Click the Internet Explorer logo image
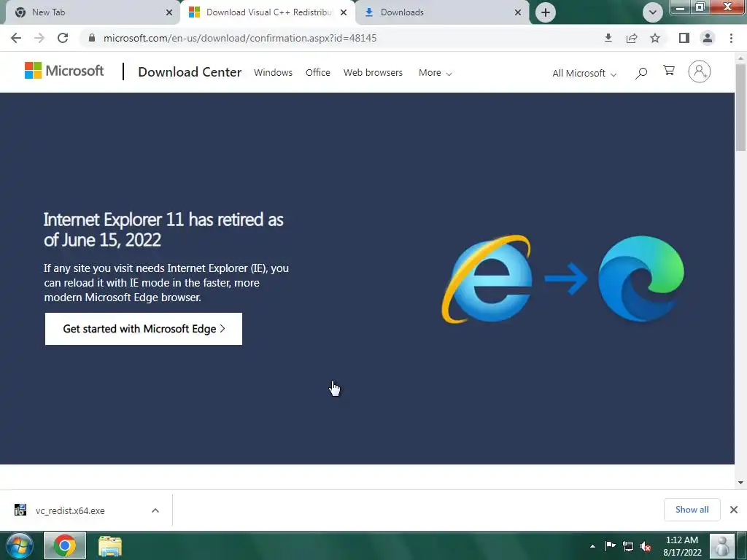The width and height of the screenshot is (747, 560). [487, 279]
